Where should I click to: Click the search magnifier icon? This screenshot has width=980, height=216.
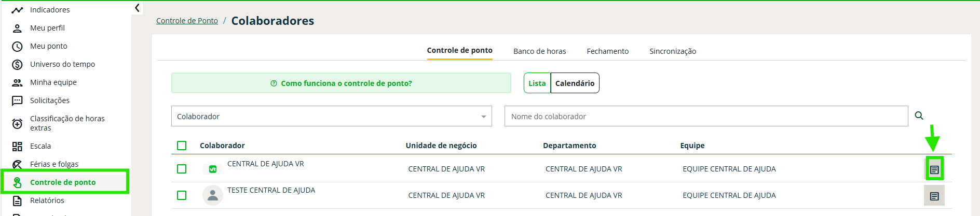click(919, 116)
